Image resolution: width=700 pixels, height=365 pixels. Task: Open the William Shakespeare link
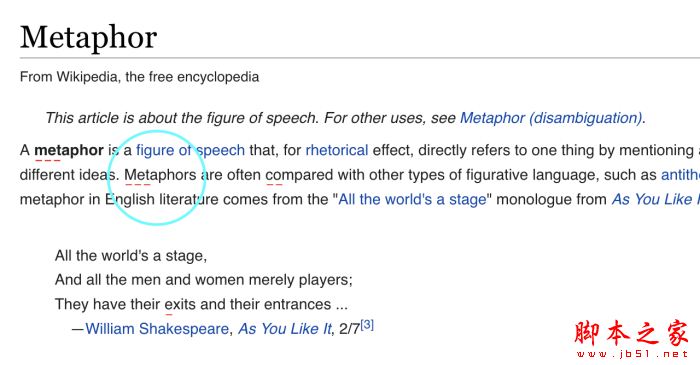(x=157, y=329)
